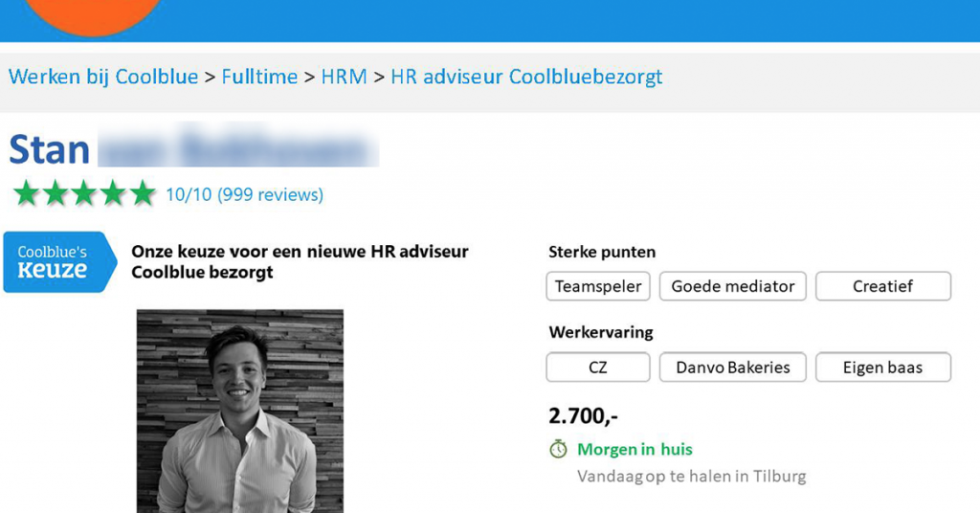Select the Teamspeler tag
Viewport: 980px width, 513px height.
(598, 286)
